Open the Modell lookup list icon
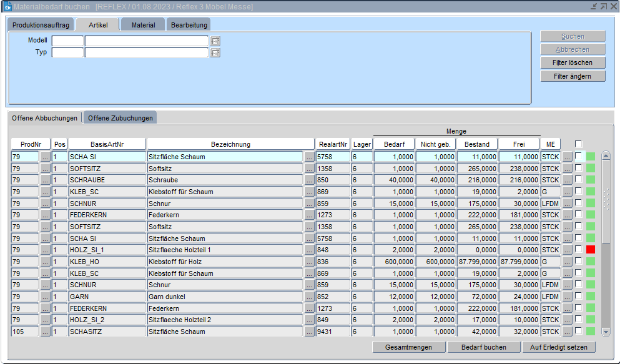This screenshot has width=620, height=364. [215, 41]
